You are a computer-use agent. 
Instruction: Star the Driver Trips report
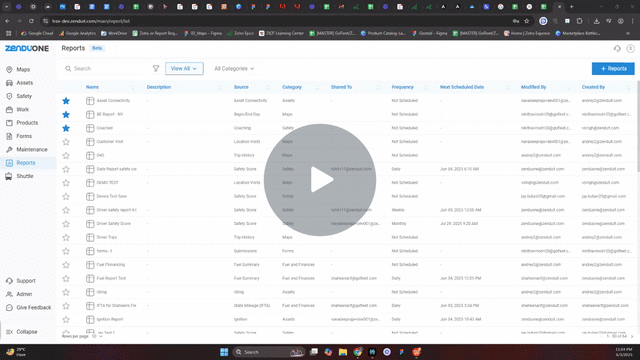tap(66, 238)
